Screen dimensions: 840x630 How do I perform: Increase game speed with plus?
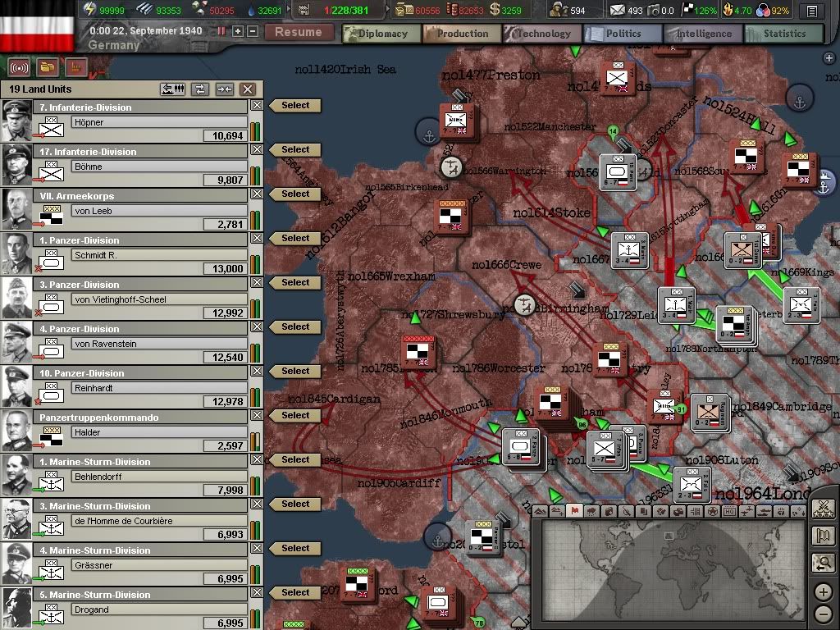[x=238, y=32]
